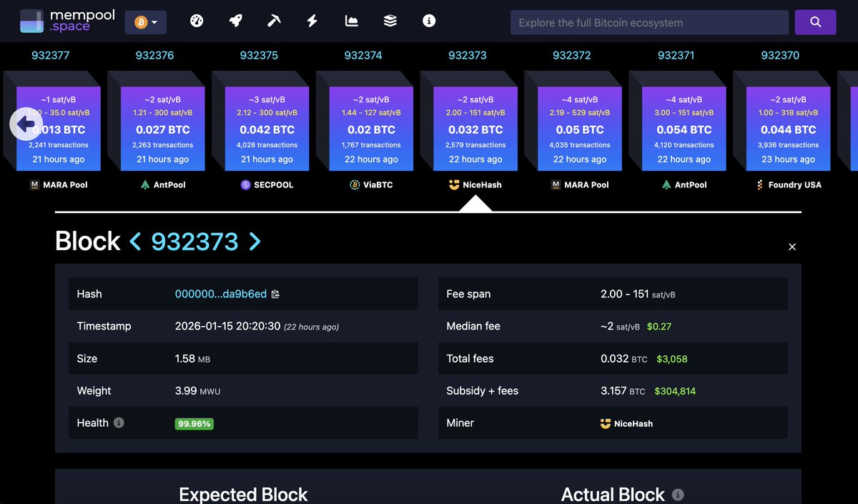Image resolution: width=858 pixels, height=504 pixels.
Task: Select the 0.042 BTC block cube
Action: click(x=267, y=129)
